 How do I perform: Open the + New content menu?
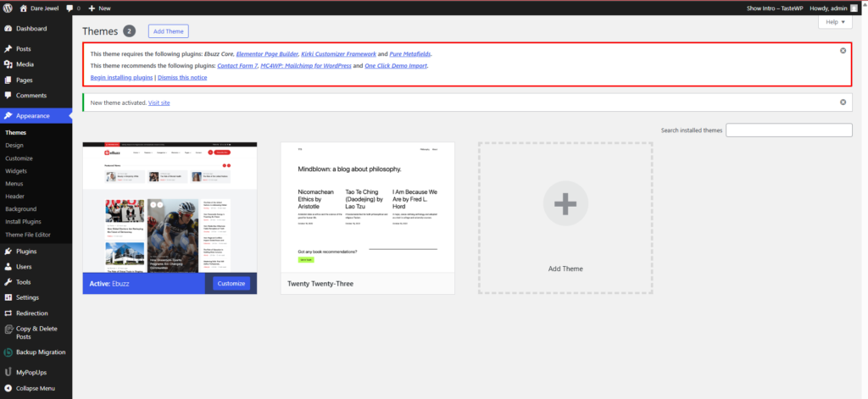99,8
